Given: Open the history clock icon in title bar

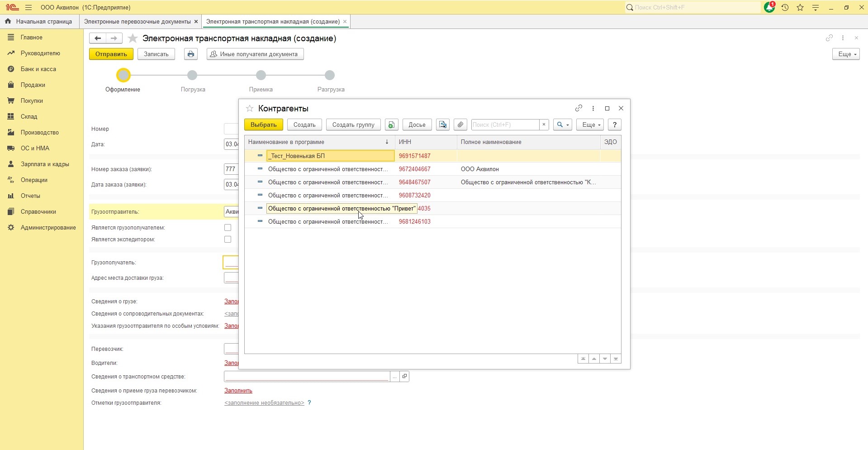Looking at the screenshot, I should pyautogui.click(x=785, y=7).
